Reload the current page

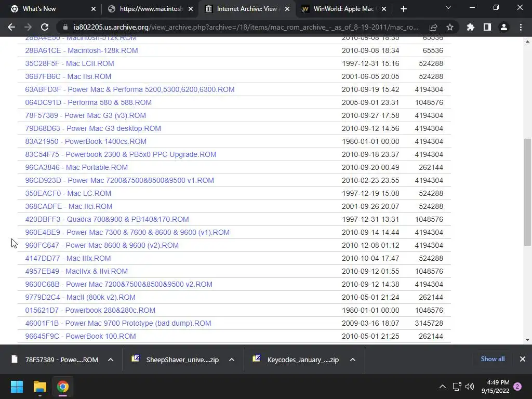pyautogui.click(x=45, y=27)
